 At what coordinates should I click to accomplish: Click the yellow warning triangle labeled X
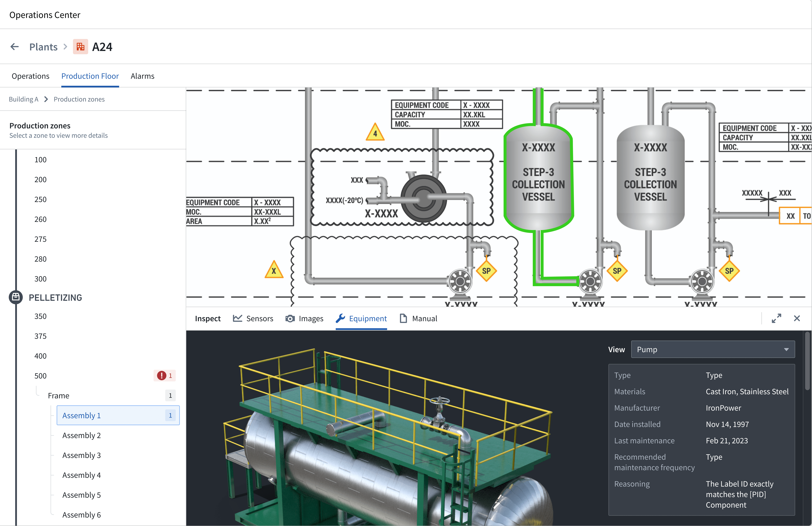[274, 271]
